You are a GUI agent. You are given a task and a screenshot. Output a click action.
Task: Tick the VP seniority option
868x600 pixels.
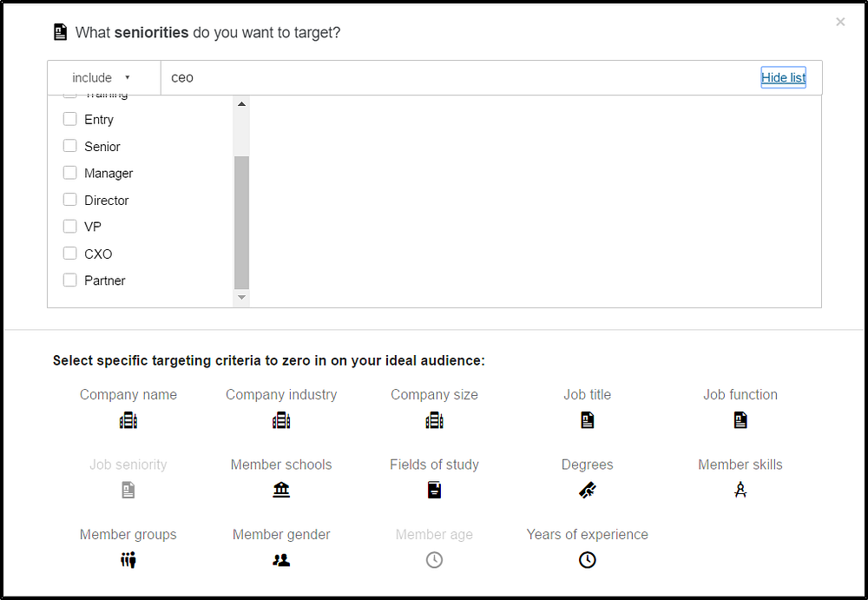click(x=70, y=227)
